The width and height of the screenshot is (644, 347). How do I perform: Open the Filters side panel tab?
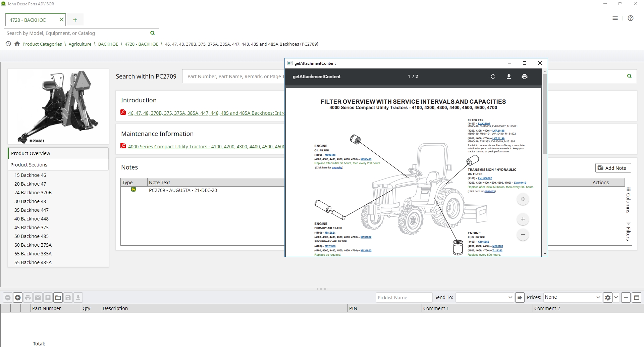coord(629,231)
